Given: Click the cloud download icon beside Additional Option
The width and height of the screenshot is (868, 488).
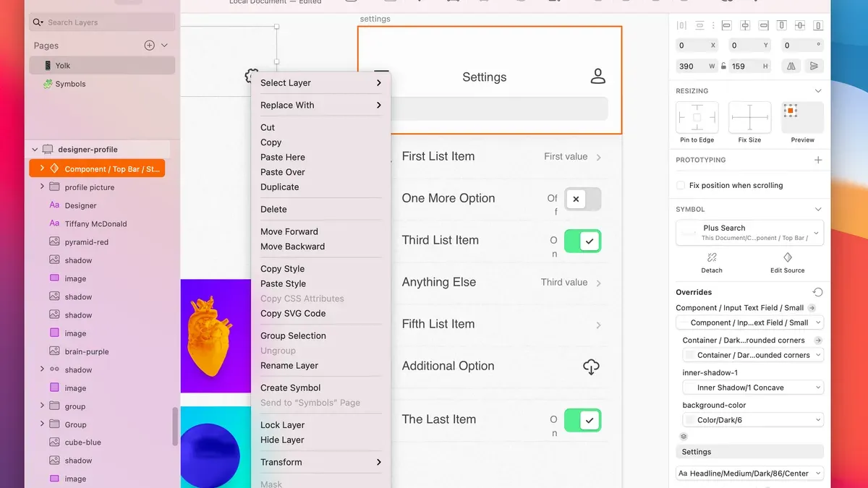Looking at the screenshot, I should (591, 367).
